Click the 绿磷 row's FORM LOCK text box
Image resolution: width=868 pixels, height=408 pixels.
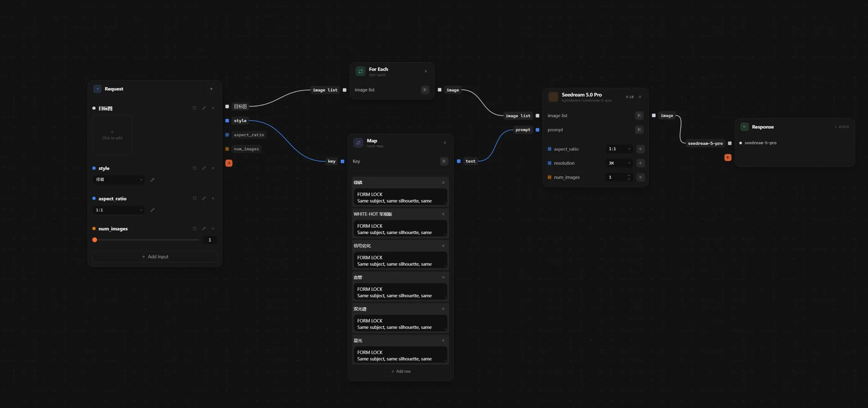pyautogui.click(x=400, y=198)
